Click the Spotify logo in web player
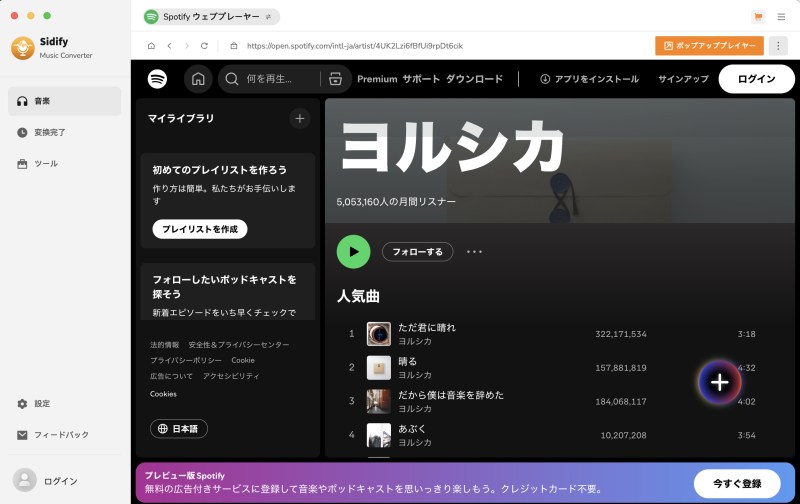800x504 pixels. pyautogui.click(x=157, y=79)
